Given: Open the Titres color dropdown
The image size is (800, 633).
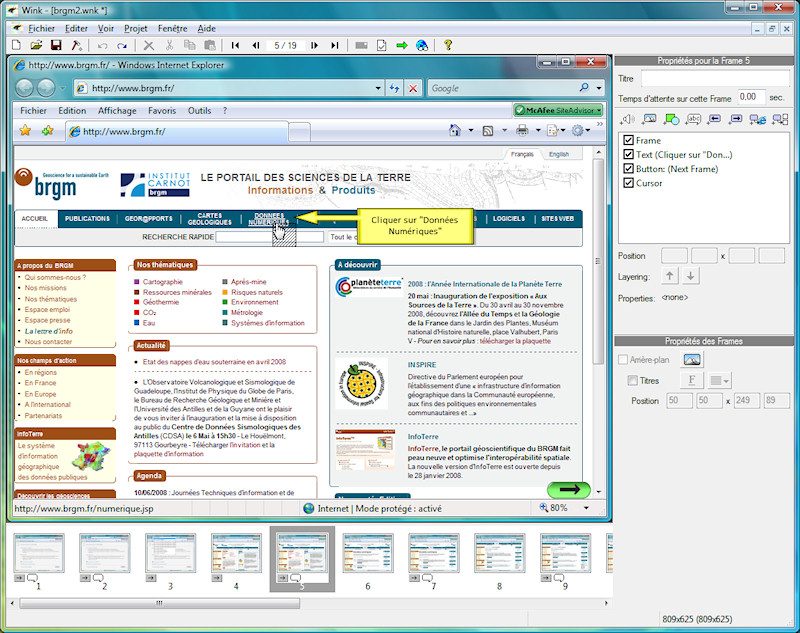Looking at the screenshot, I should click(720, 381).
